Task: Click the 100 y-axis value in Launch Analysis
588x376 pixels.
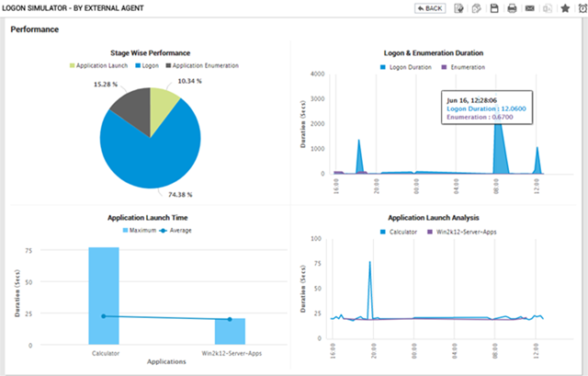Action: (x=316, y=239)
